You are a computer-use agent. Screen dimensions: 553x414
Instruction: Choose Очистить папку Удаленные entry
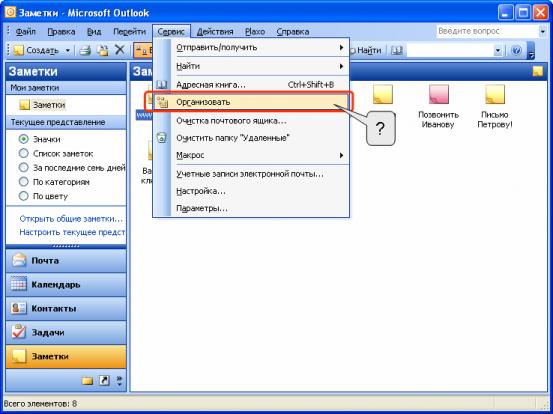(x=251, y=138)
